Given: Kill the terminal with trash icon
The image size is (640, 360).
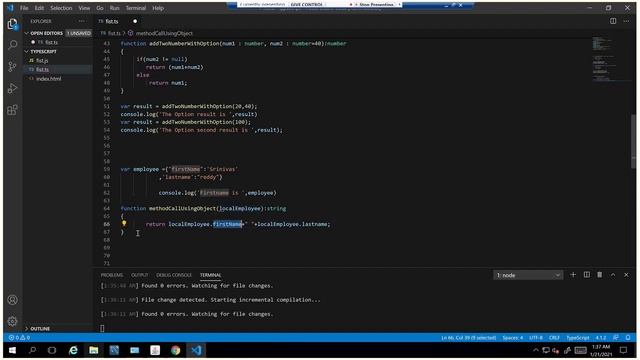Looking at the screenshot, I should [600, 275].
